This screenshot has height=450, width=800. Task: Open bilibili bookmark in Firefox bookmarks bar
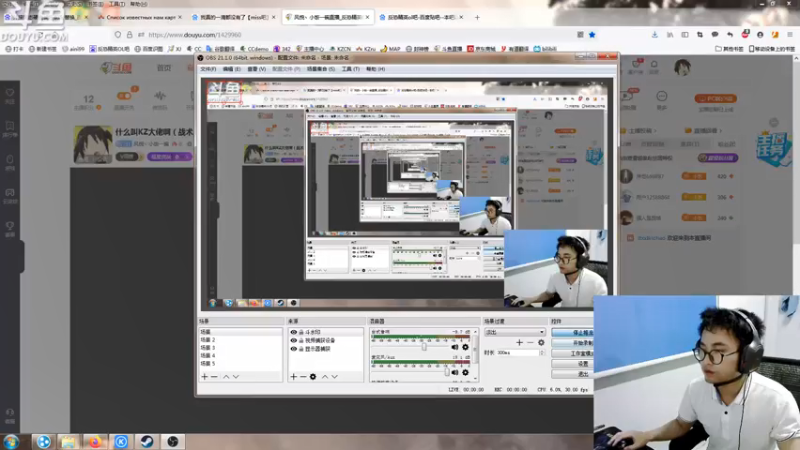point(545,49)
